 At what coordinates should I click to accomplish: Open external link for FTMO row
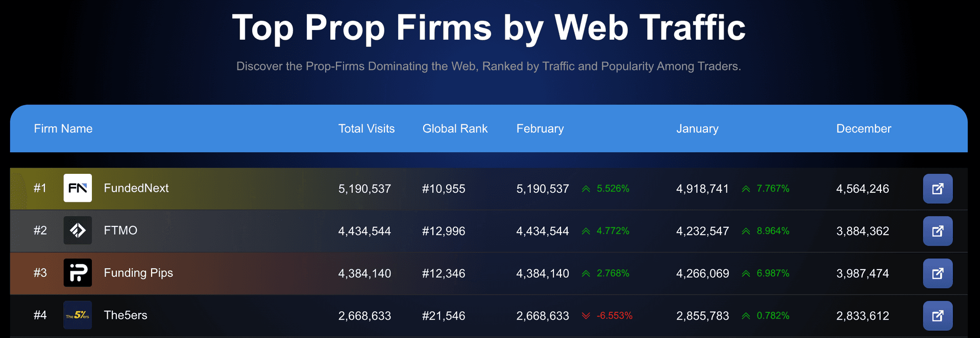[x=937, y=231]
